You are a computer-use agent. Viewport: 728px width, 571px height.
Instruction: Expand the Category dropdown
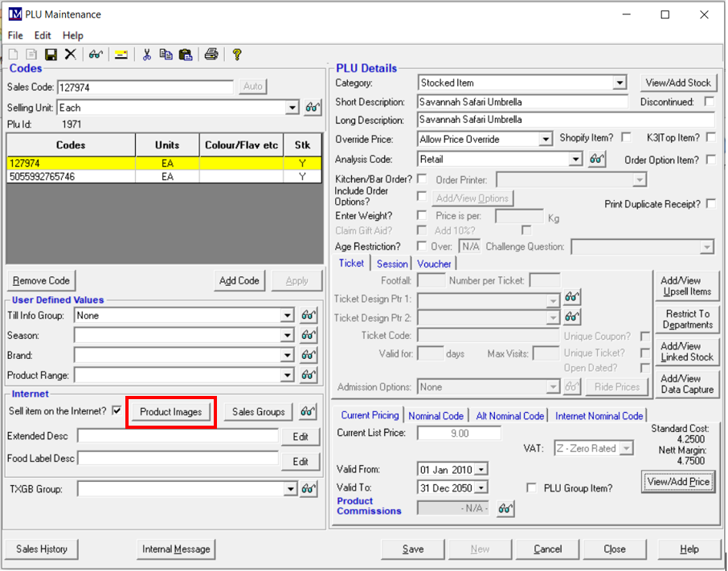pyautogui.click(x=619, y=83)
